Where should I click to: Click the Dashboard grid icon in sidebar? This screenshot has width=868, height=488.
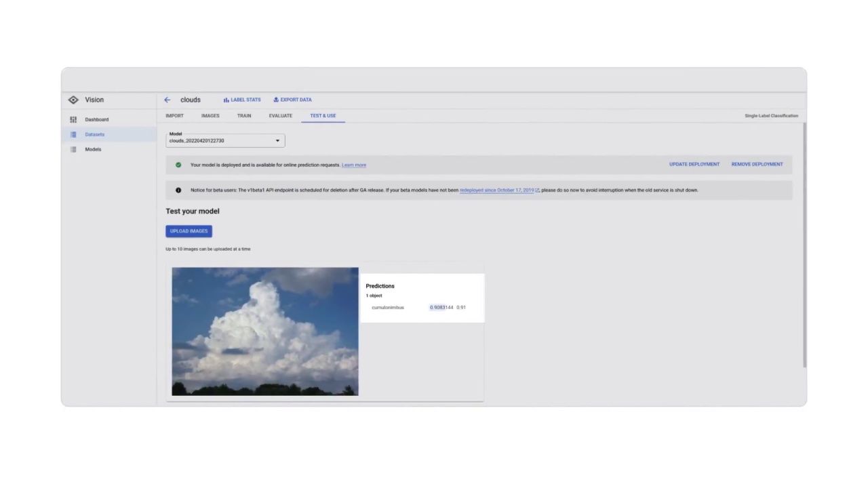[x=73, y=119]
